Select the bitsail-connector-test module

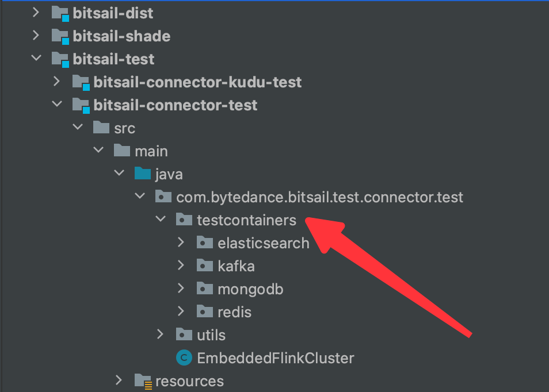pyautogui.click(x=175, y=105)
